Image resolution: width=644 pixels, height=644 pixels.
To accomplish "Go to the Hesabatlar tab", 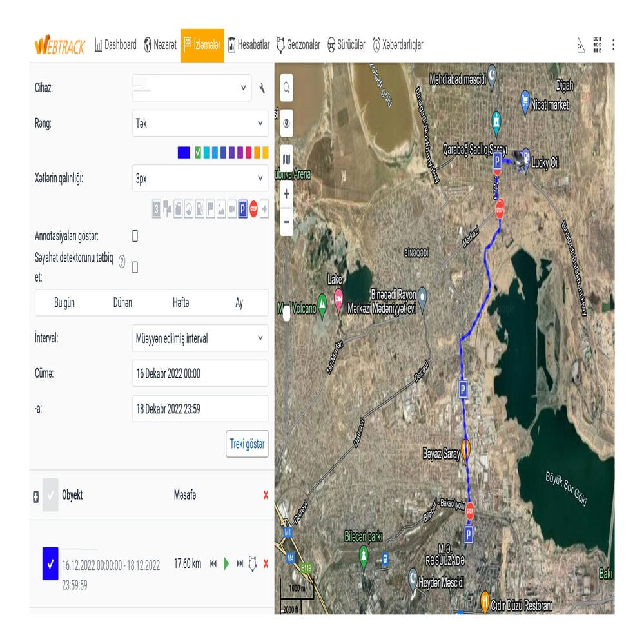I will (x=249, y=45).
